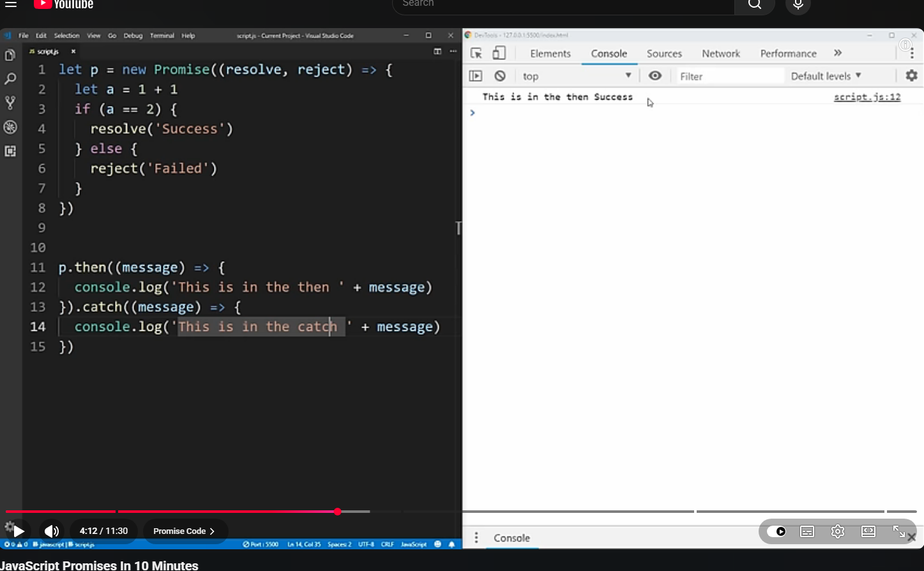924x571 pixels.
Task: Expand the 'Promise Code' chapter list
Action: point(183,531)
